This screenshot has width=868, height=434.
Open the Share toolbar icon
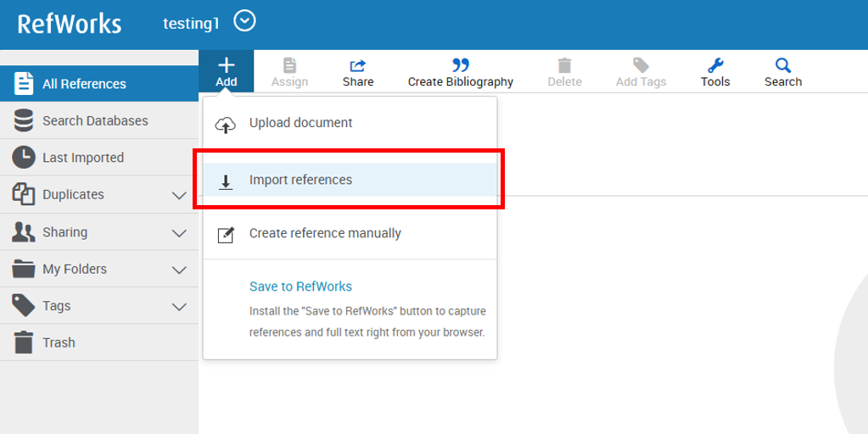358,66
